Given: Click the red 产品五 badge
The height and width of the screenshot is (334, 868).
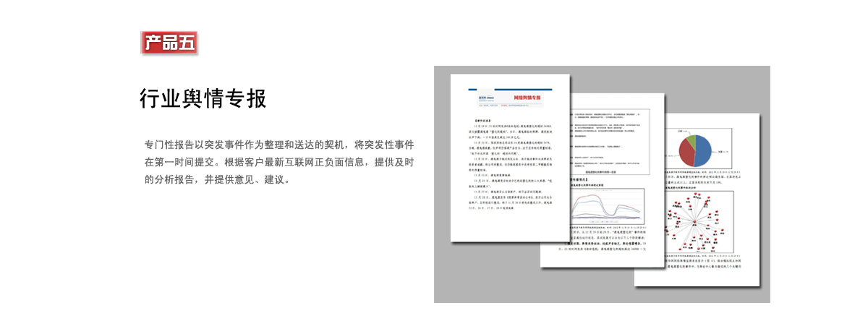Looking at the screenshot, I should [169, 43].
